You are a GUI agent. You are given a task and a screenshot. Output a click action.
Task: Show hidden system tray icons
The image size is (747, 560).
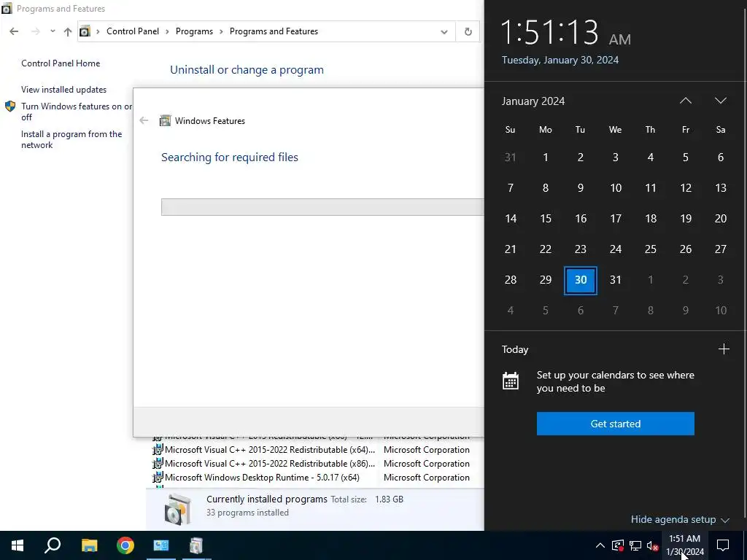point(600,545)
